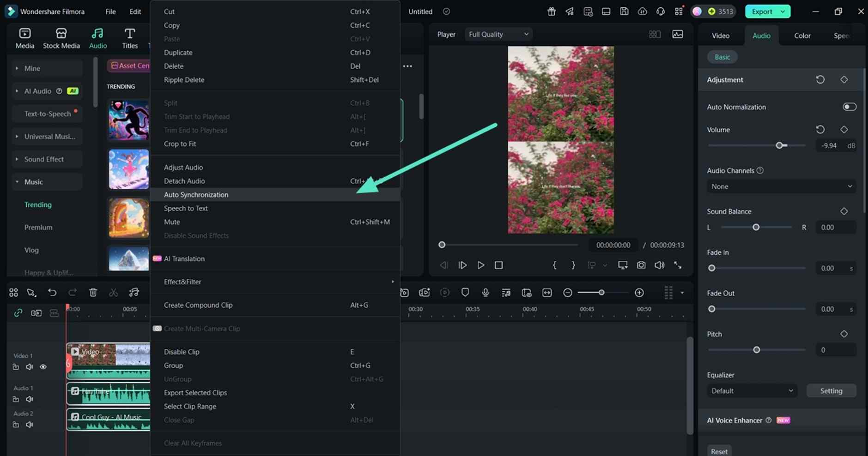Select the Cool Guy - AI Music clip
The height and width of the screenshot is (456, 868).
tap(109, 419)
